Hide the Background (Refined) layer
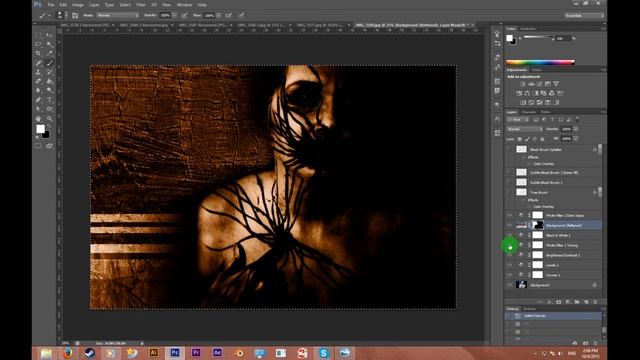Image resolution: width=640 pixels, height=360 pixels. pos(509,225)
